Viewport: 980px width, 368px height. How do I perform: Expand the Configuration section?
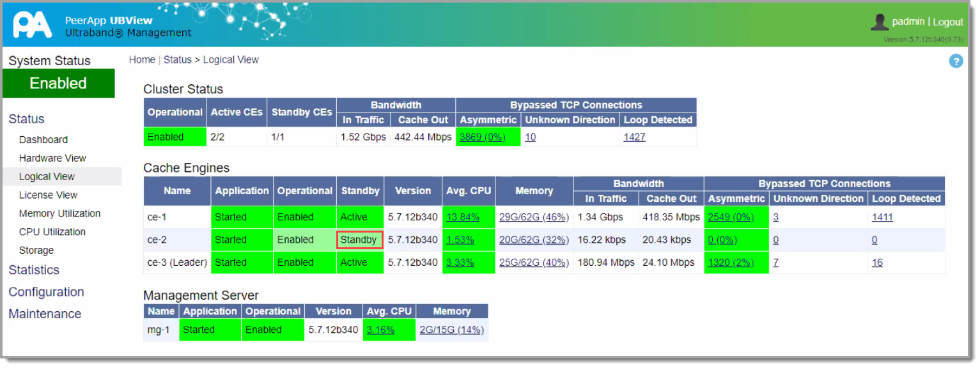[x=46, y=292]
